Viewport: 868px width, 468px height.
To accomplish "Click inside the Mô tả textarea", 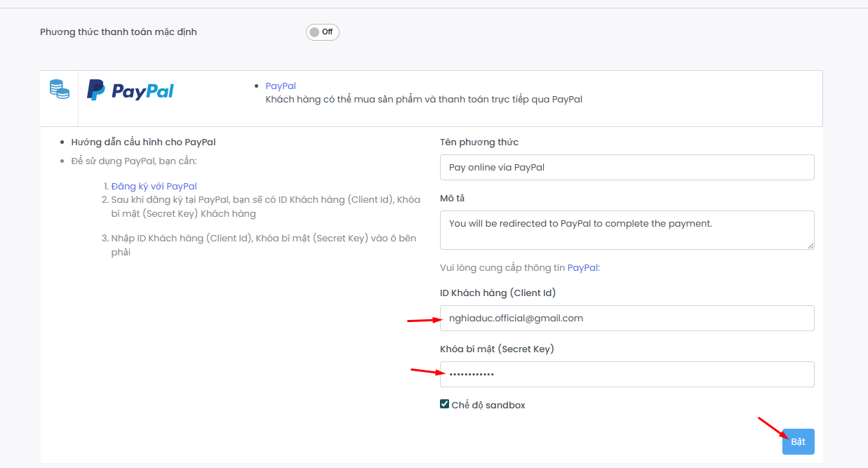I will click(x=627, y=229).
